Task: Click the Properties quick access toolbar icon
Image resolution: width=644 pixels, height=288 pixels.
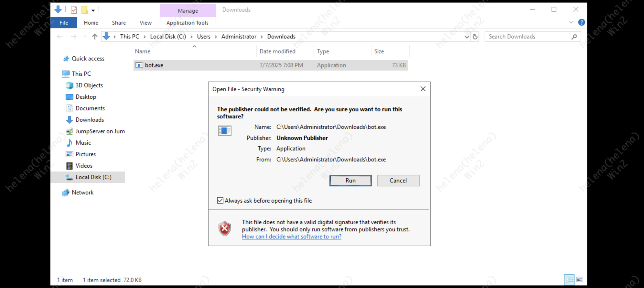Action: point(74,10)
